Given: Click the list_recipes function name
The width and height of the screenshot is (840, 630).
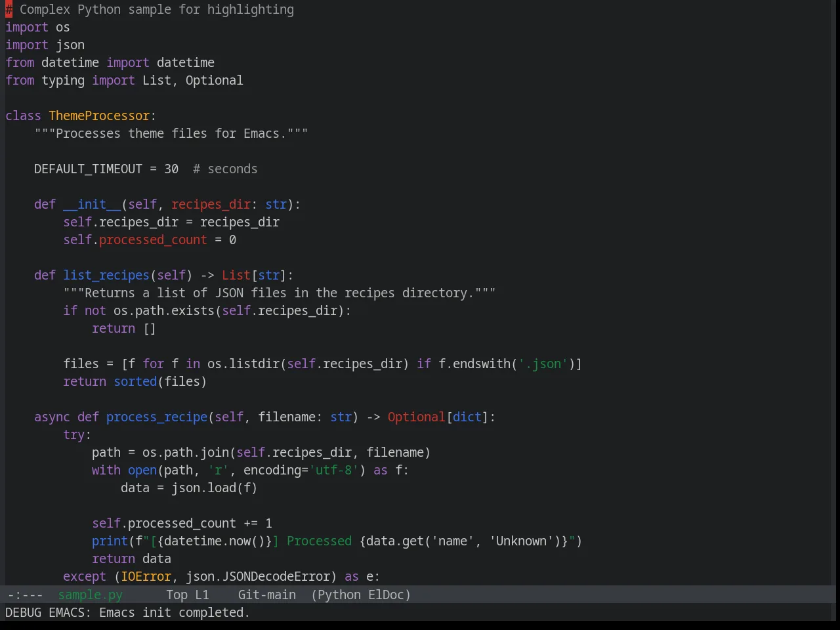Looking at the screenshot, I should pos(106,276).
